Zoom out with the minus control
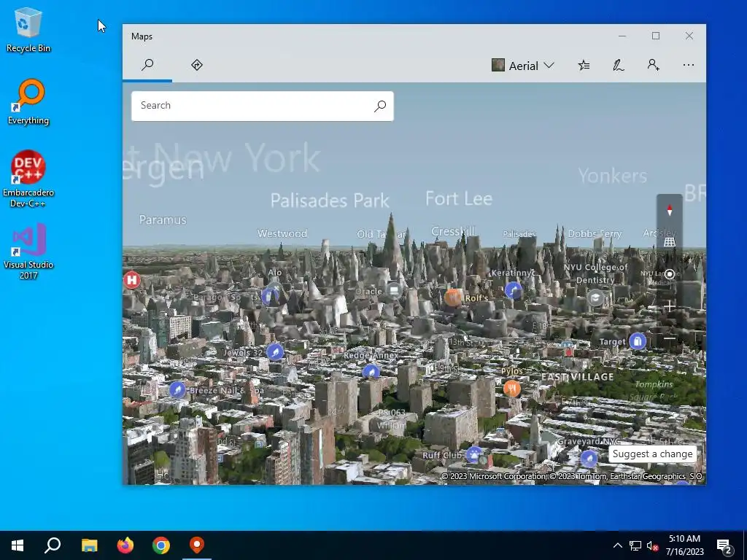The image size is (747, 560). (670, 338)
